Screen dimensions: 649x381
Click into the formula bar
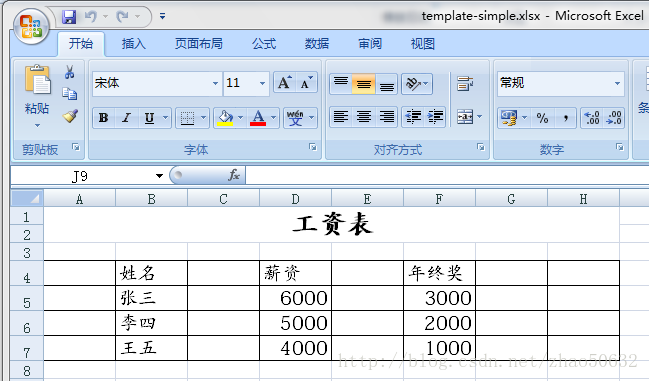[447, 175]
